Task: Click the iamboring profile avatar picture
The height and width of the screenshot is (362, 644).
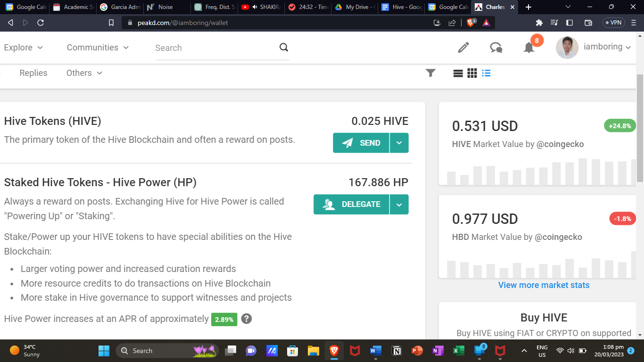Action: 567,48
